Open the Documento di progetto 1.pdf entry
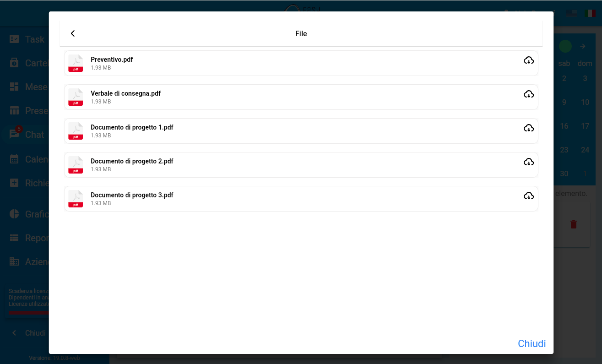 click(132, 128)
